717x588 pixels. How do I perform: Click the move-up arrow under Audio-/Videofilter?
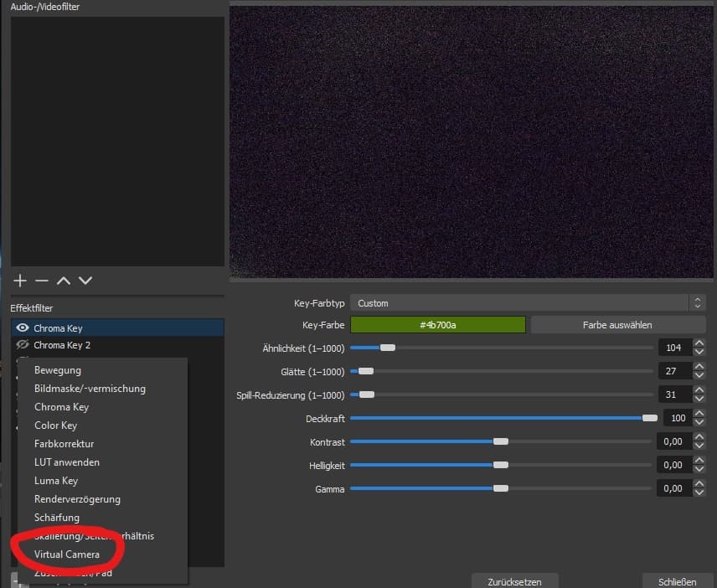[64, 281]
